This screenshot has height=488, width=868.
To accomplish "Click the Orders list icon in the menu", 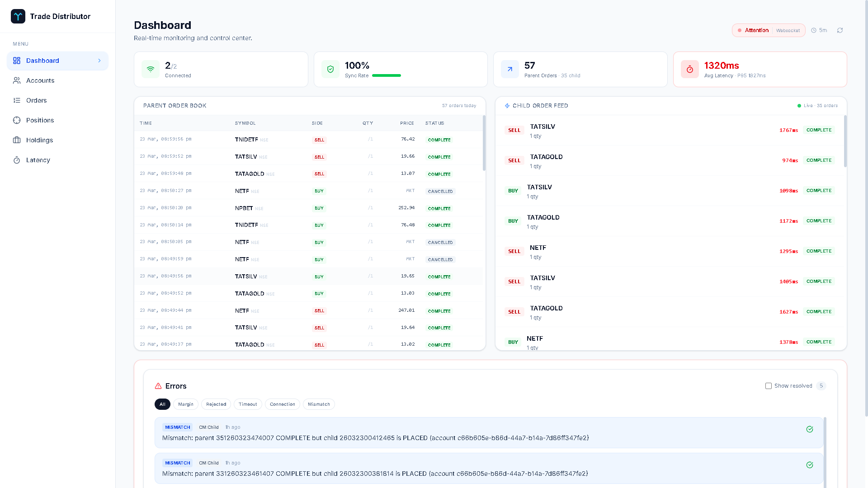I will (x=17, y=100).
